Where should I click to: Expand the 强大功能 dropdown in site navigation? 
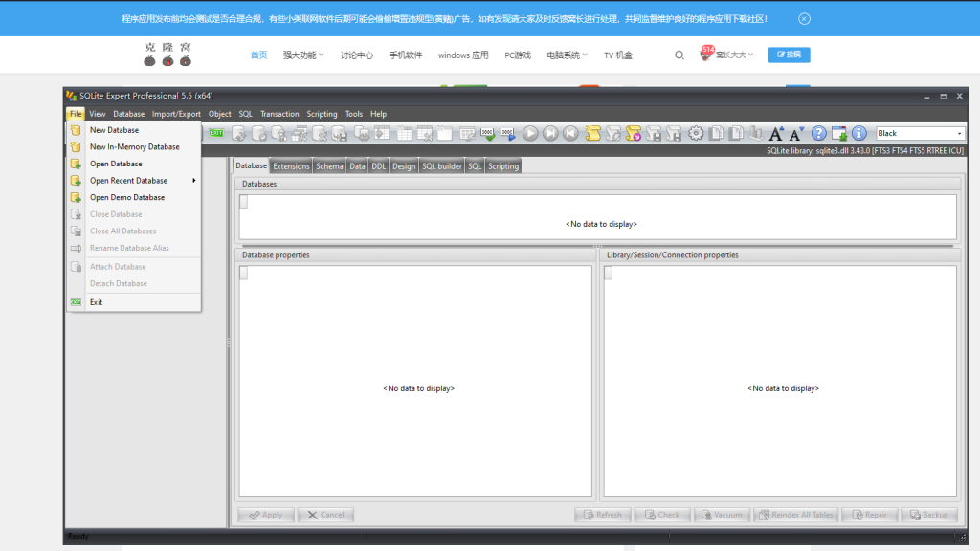(x=303, y=55)
